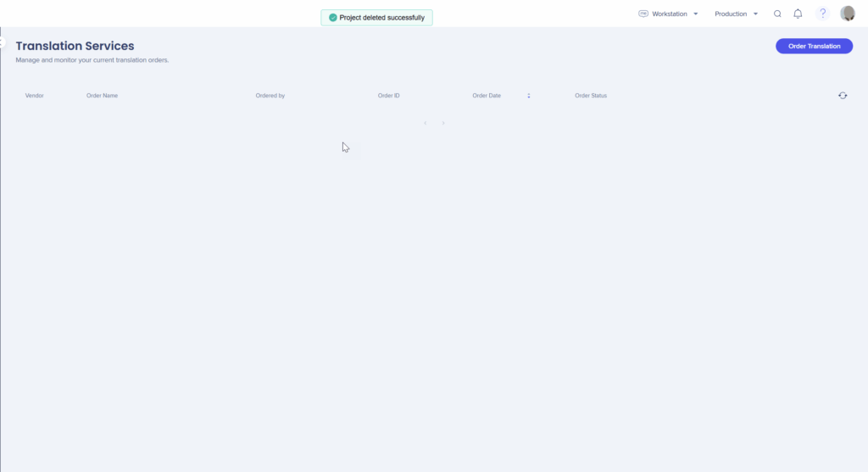Expand the Workstation dropdown arrow
Image resolution: width=868 pixels, height=472 pixels.
[x=696, y=14]
